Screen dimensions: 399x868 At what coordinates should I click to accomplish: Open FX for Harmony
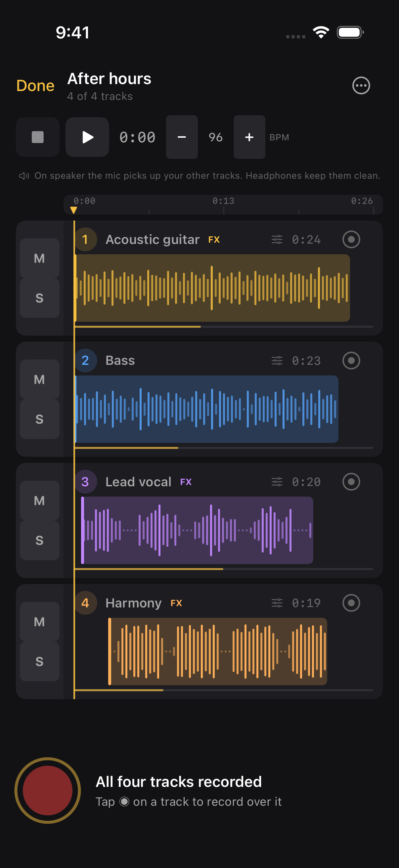[x=176, y=603]
